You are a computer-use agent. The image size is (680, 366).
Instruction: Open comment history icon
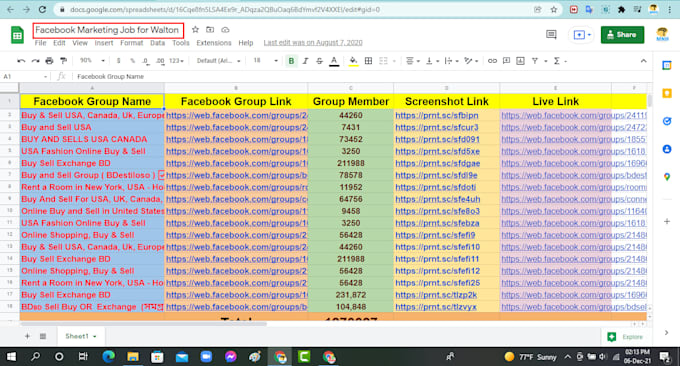click(551, 35)
